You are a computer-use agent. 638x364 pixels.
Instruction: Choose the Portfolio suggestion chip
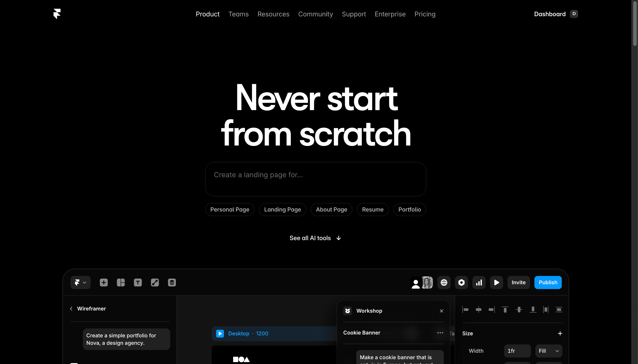[x=409, y=210]
